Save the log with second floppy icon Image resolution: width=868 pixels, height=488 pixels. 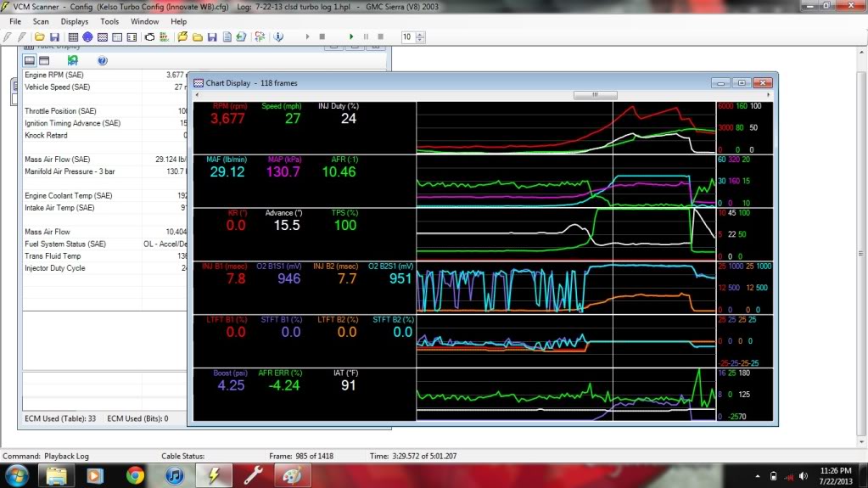tap(212, 37)
